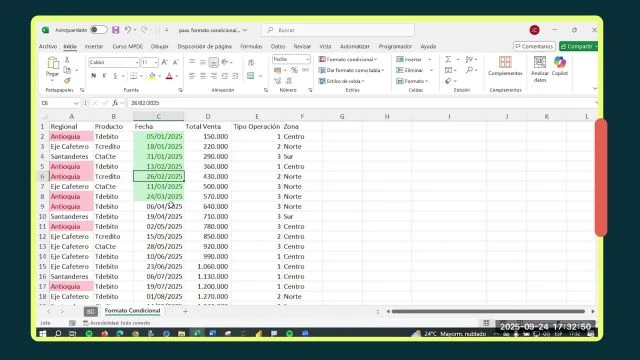Expand the Formato condicional menu

tap(348, 59)
